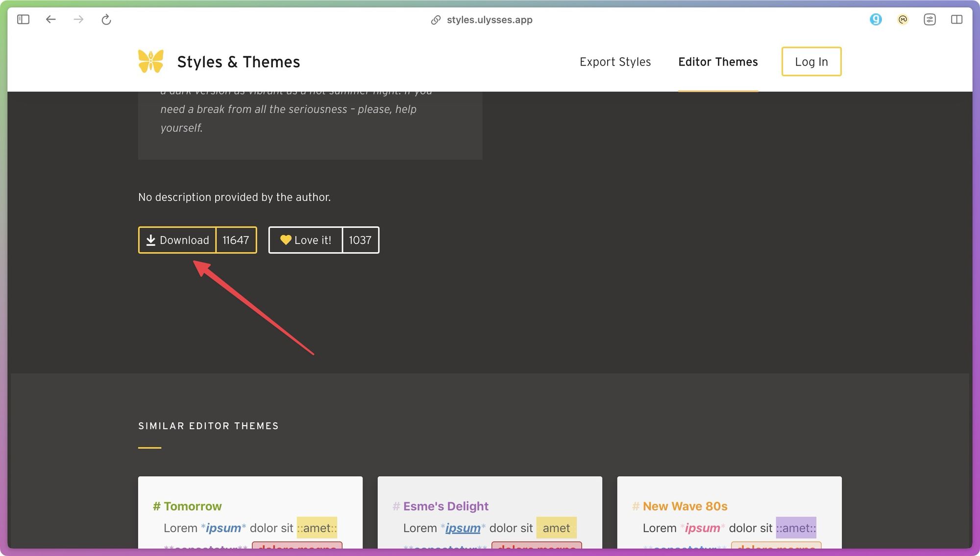Screen dimensions: 980x556
Task: Click the browser refresh/reload icon
Action: click(106, 19)
